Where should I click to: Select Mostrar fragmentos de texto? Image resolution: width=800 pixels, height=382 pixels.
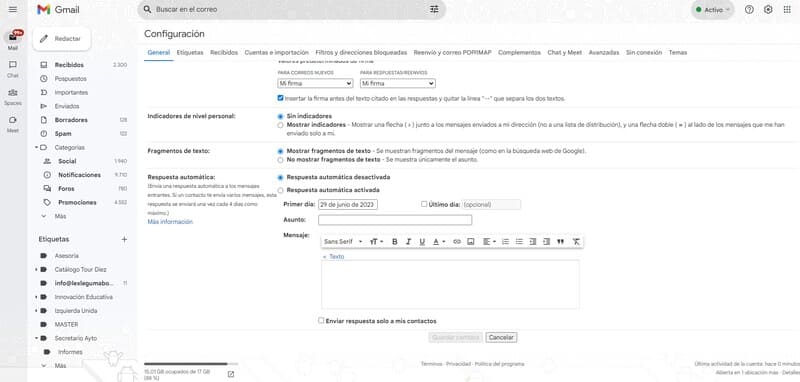tap(280, 151)
